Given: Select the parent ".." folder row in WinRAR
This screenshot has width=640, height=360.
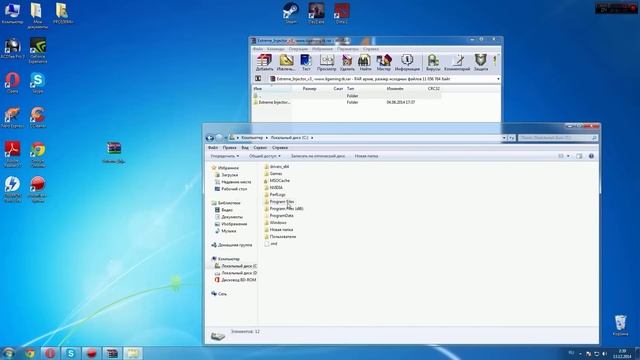Looking at the screenshot, I should pyautogui.click(x=346, y=96).
